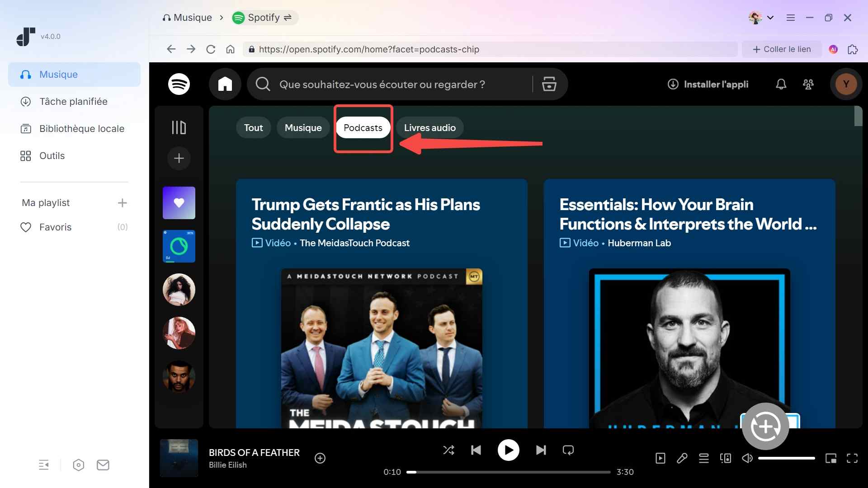Image resolution: width=868 pixels, height=488 pixels.
Task: Select the Musique filter chip
Action: [x=302, y=127]
